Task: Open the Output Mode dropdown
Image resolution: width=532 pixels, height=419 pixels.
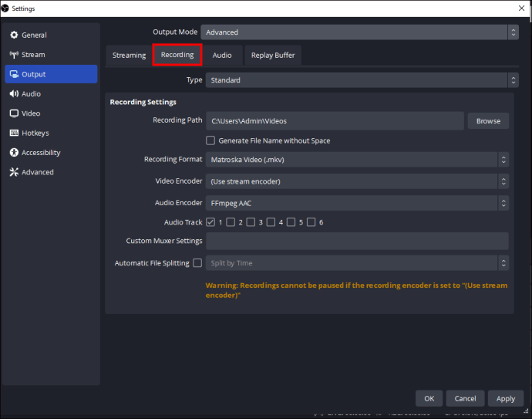Action: [359, 32]
